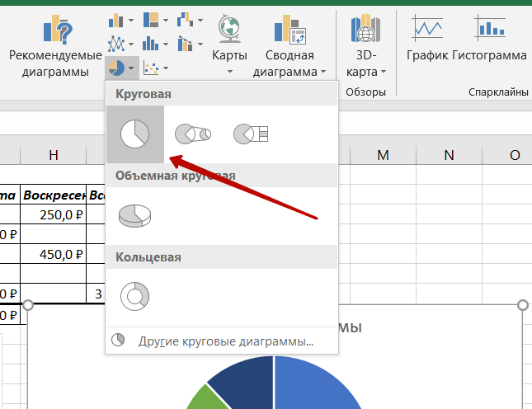Click the Воскресенье header cell
The height and width of the screenshot is (409, 532).
point(54,195)
